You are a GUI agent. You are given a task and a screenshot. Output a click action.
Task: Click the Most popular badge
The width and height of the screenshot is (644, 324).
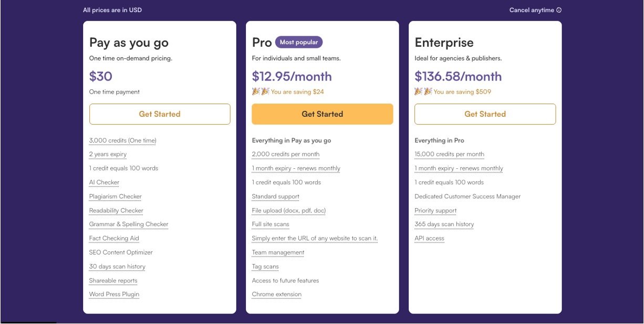[x=299, y=42]
